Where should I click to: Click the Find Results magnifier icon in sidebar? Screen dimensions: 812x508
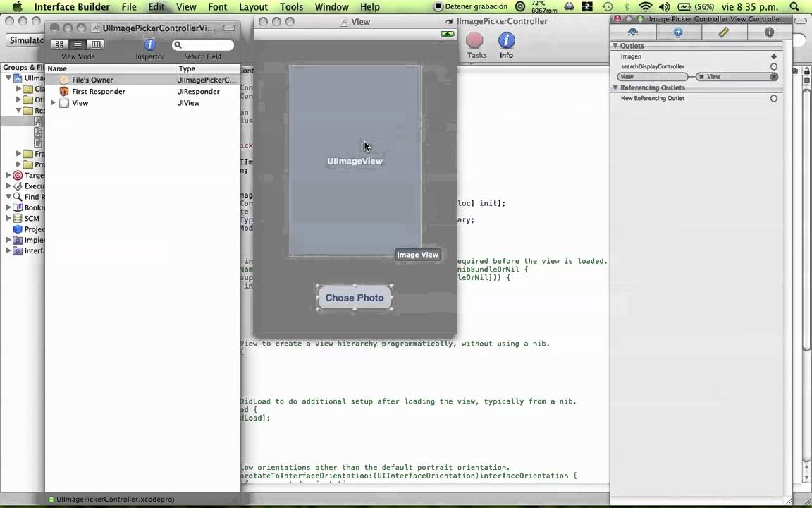[18, 197]
